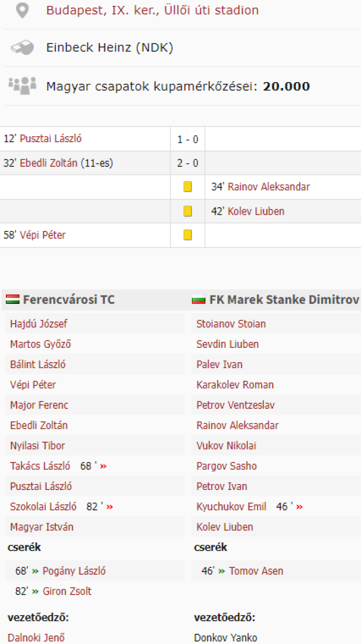Click Takács László's red substitution arrow

coord(103,466)
